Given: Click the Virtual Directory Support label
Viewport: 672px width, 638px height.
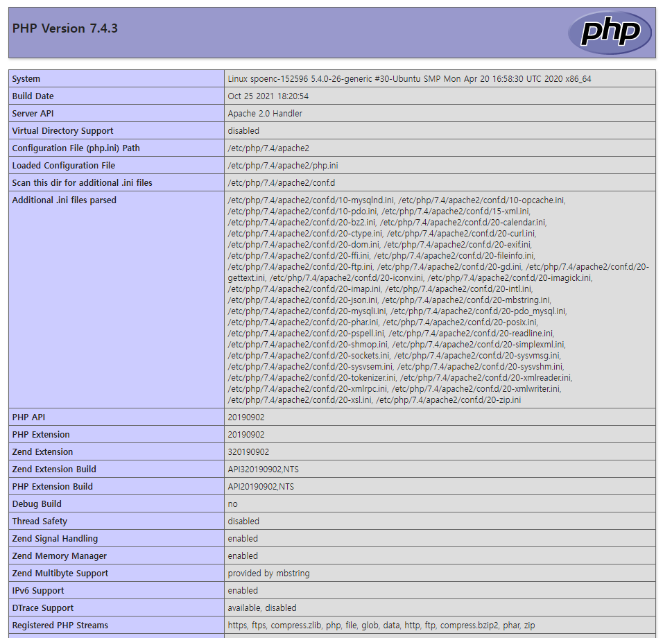Looking at the screenshot, I should (62, 130).
